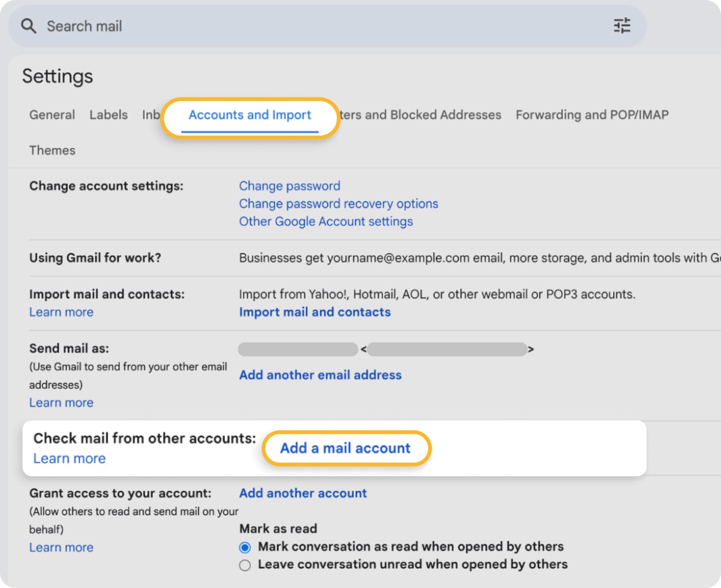Image resolution: width=721 pixels, height=588 pixels.
Task: Open search filter options icon
Action: [x=622, y=25]
